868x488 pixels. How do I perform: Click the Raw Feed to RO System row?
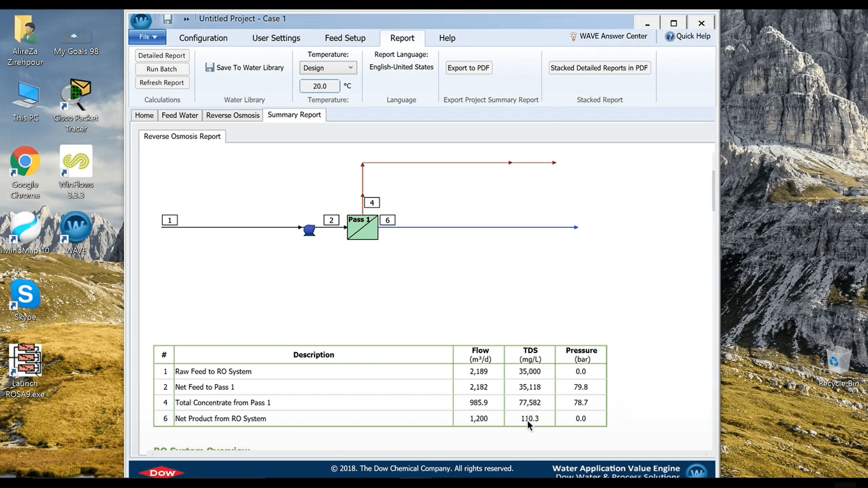pyautogui.click(x=380, y=371)
